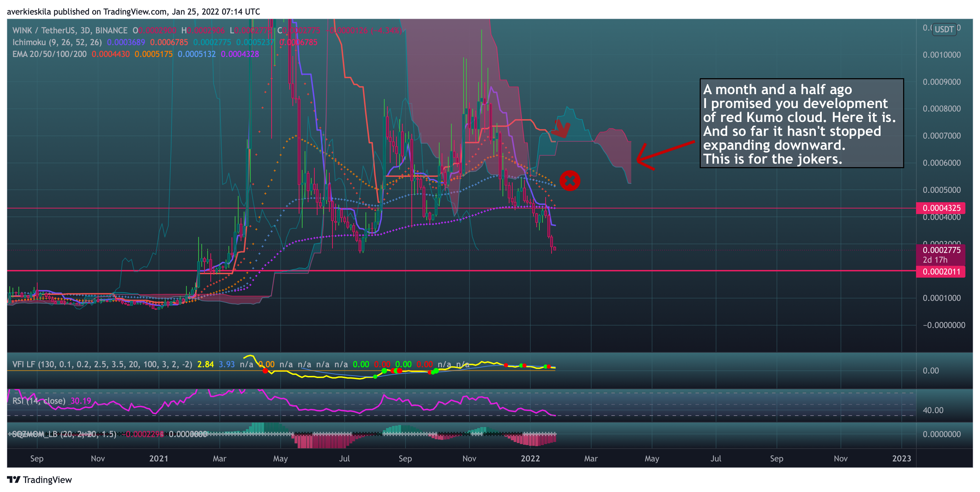Click the 0.0004325 price label

click(x=941, y=208)
